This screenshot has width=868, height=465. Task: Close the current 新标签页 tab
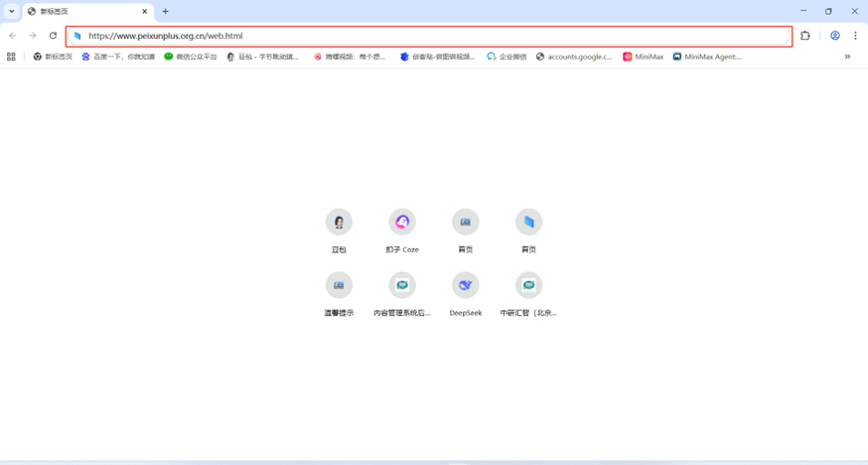pos(144,12)
